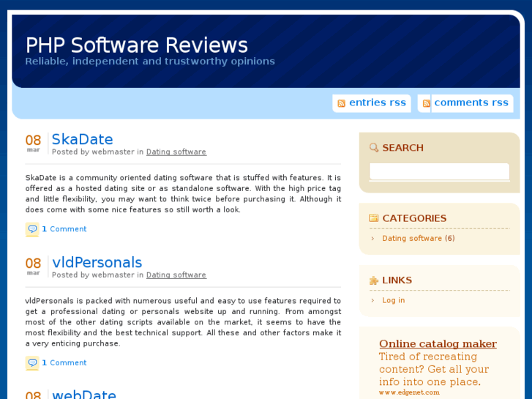Click the '08 mar' date beside vldPersonals
The height and width of the screenshot is (399, 532).
(33, 266)
